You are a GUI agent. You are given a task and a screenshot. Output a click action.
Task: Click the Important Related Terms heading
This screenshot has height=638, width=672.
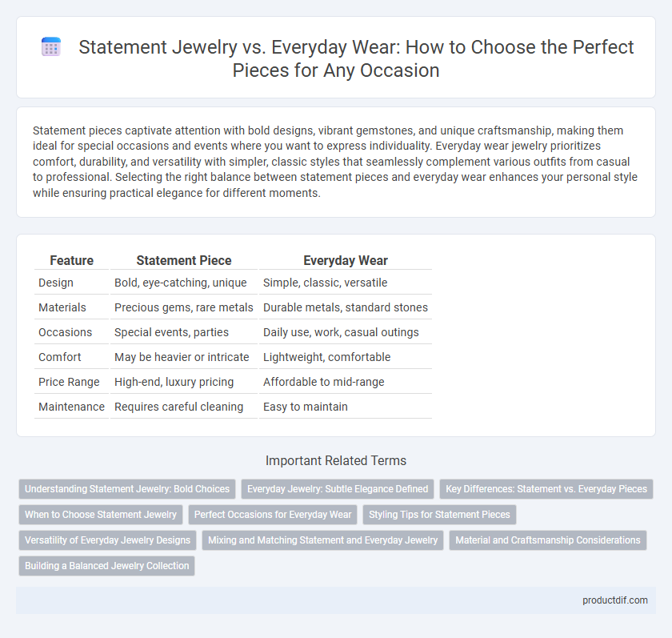[336, 460]
